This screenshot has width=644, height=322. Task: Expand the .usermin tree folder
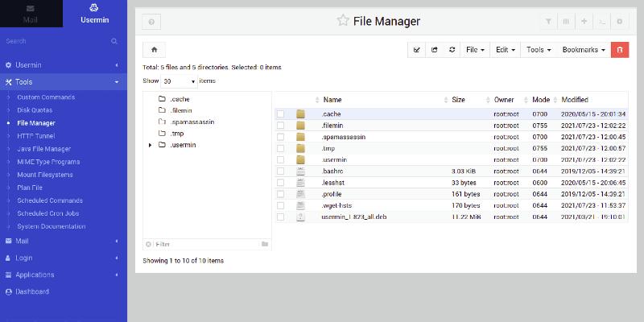coord(151,145)
